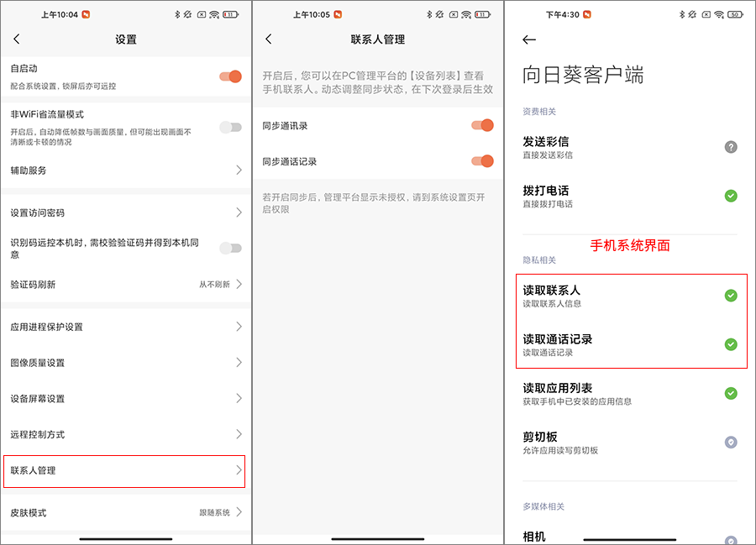
Task: Open the 拨打电话 permission entry
Action: 630,197
